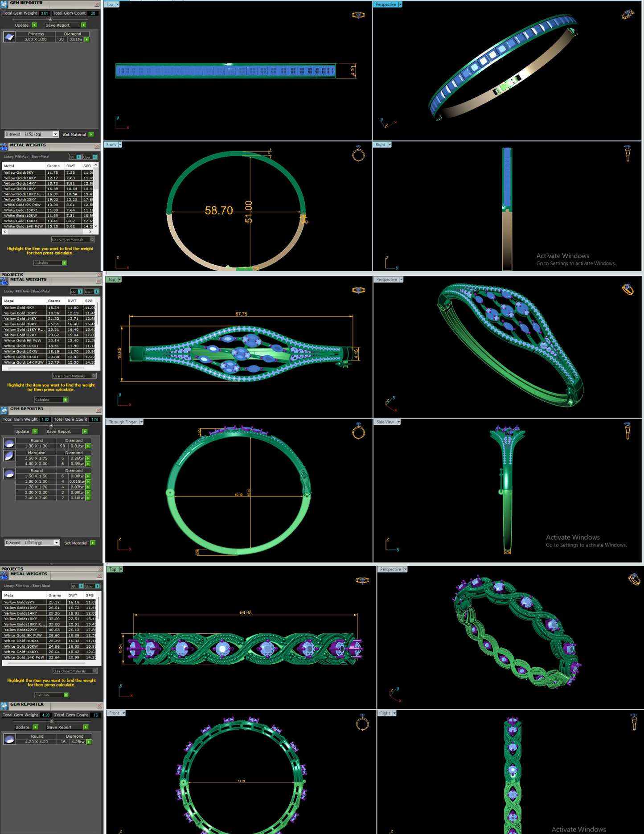Screen dimensions: 644x834
Task: Open dropdown arrow of Through Finger viewport
Action: (141, 422)
